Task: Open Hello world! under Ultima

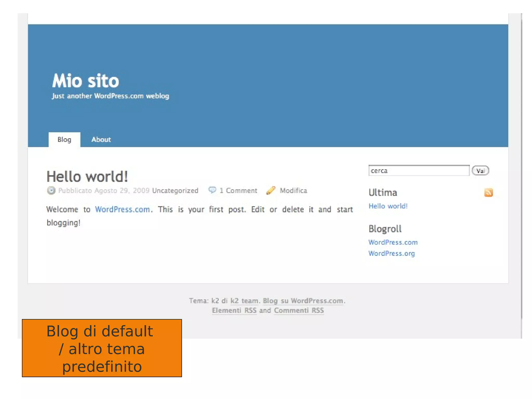Action: pos(388,206)
